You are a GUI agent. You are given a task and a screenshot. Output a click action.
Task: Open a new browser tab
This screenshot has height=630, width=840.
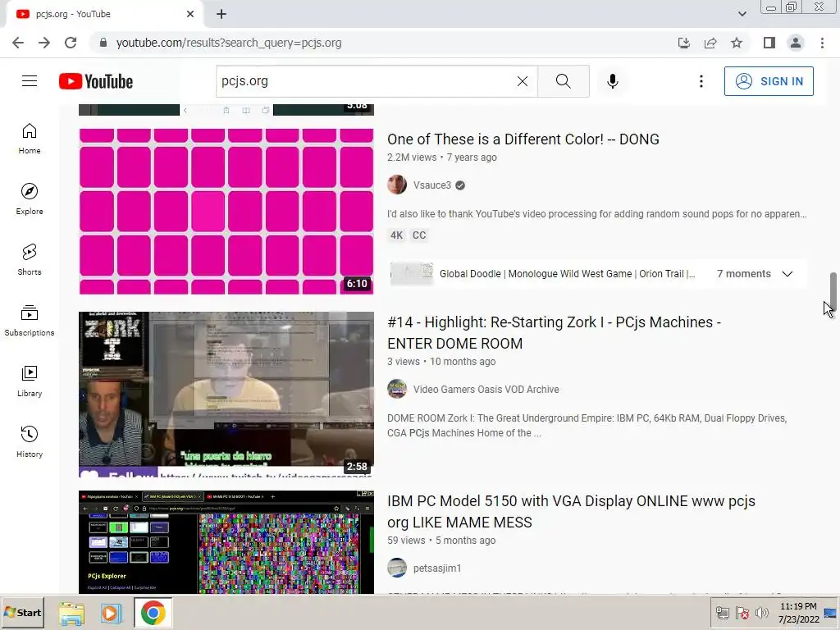[x=221, y=15]
